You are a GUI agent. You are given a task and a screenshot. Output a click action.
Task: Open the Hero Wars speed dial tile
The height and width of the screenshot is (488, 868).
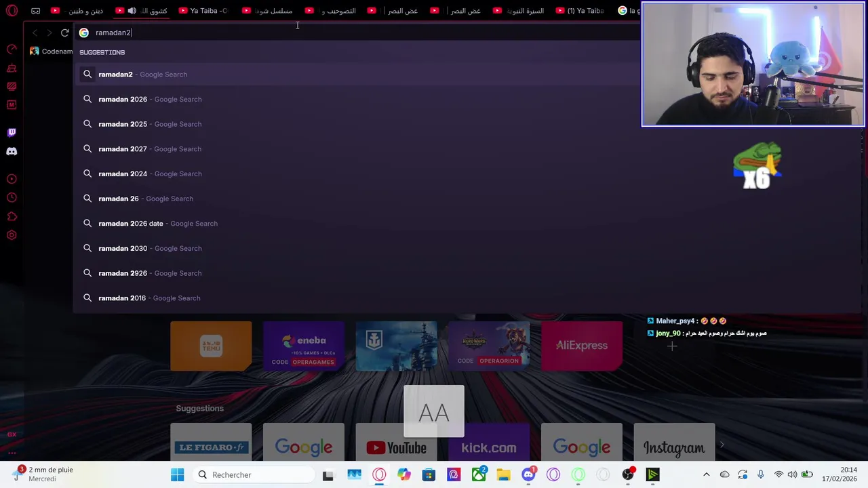489,346
